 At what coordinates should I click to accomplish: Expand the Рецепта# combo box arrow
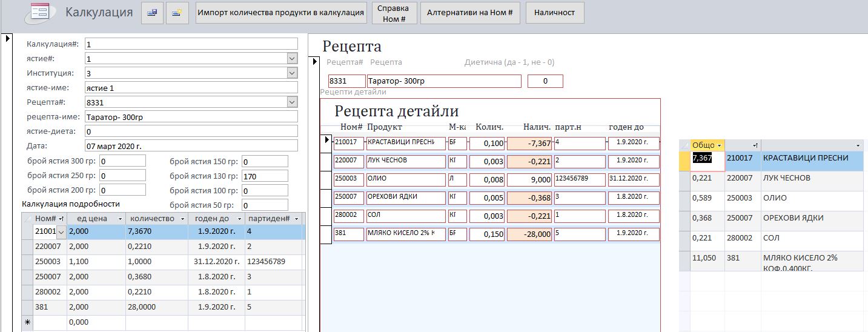tap(292, 102)
